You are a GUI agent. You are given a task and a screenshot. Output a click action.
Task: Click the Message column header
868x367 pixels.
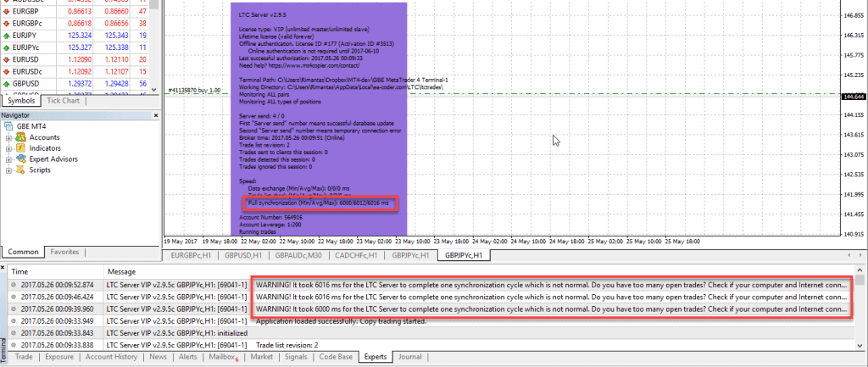tap(479, 272)
